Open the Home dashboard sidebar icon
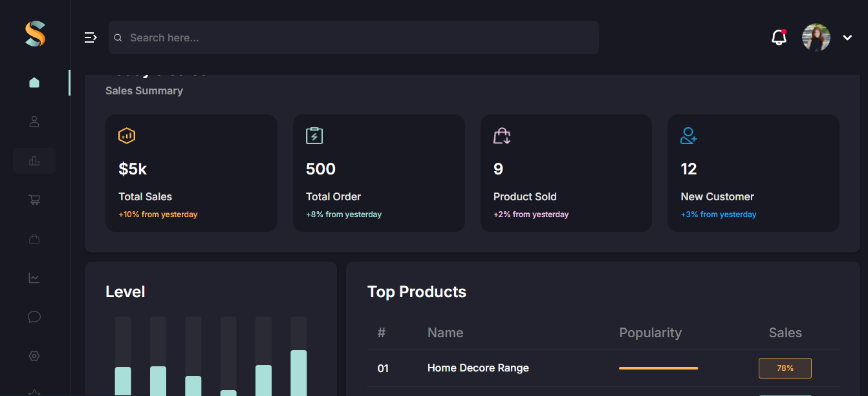868x396 pixels. pyautogui.click(x=34, y=83)
